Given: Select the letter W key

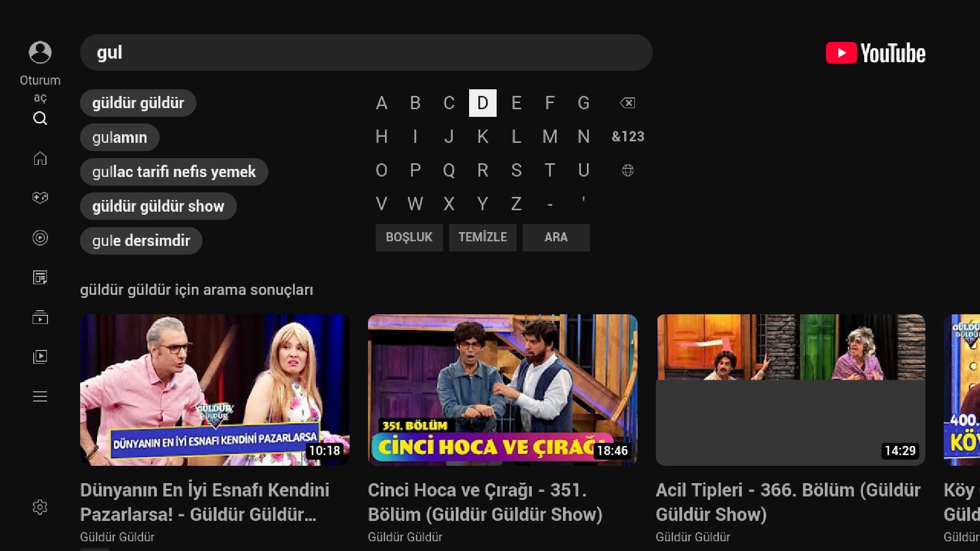Looking at the screenshot, I should tap(415, 204).
